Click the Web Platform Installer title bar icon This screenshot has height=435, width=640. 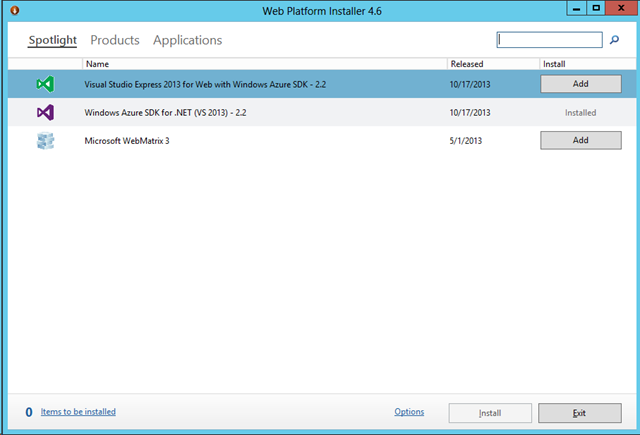tap(11, 9)
